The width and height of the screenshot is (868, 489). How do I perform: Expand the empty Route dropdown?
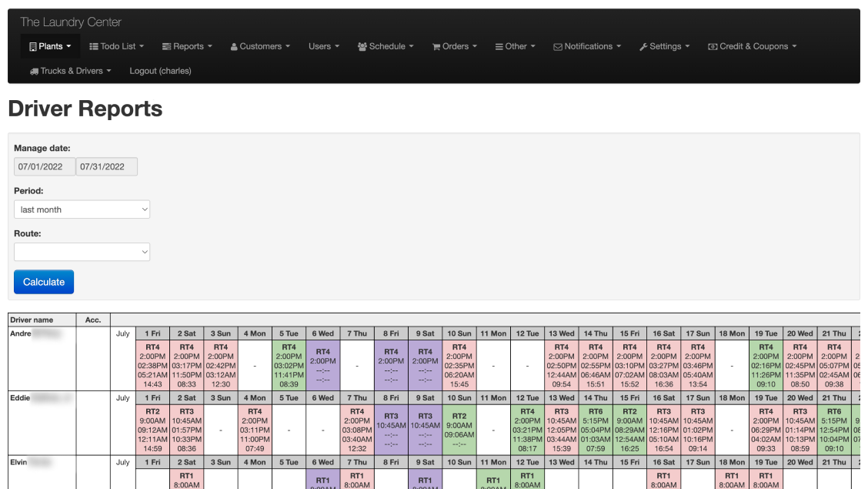pyautogui.click(x=82, y=252)
